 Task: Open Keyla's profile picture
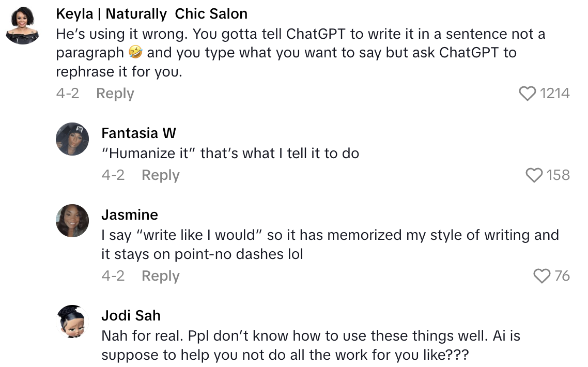click(23, 26)
